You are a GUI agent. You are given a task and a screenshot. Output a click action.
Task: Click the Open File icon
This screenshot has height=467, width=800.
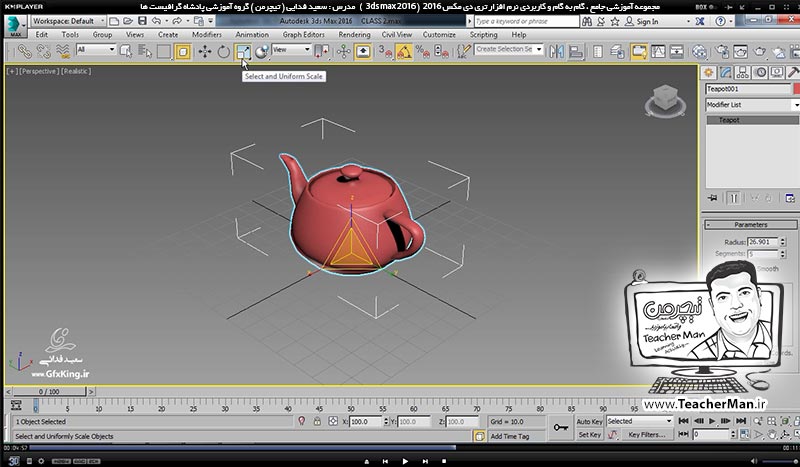(x=128, y=21)
